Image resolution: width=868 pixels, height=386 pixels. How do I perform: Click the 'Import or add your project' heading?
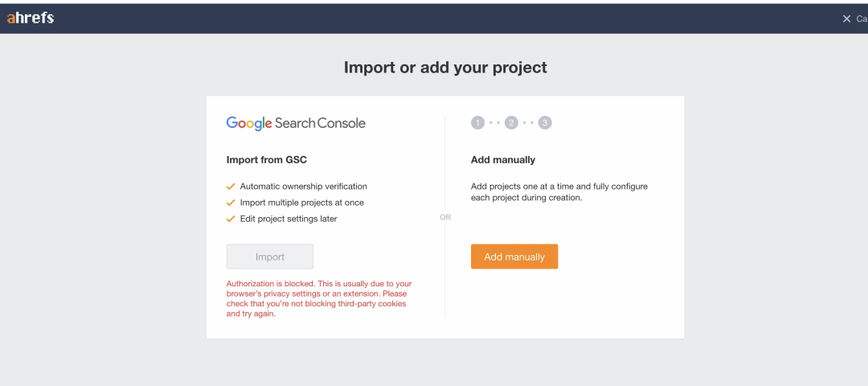click(x=445, y=68)
